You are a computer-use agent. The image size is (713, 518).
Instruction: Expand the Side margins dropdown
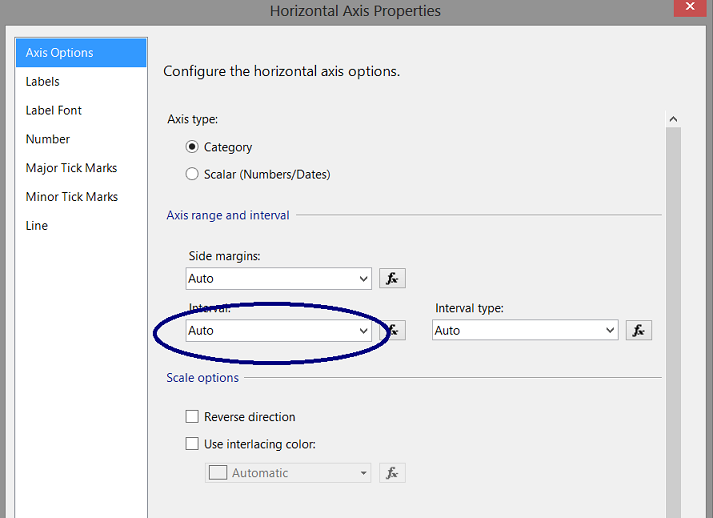point(363,279)
